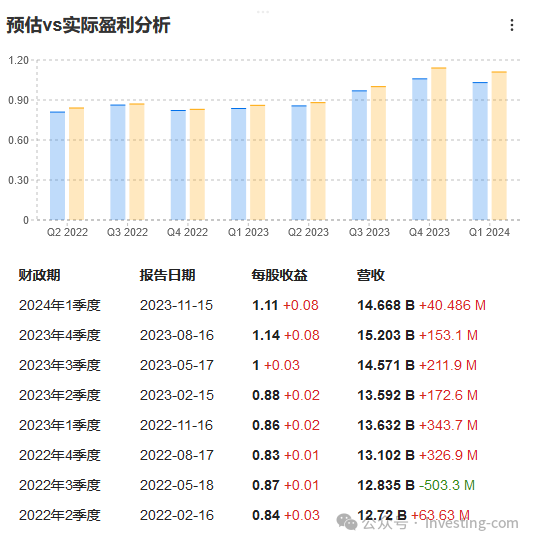Click the 营收 column header

tap(371, 275)
